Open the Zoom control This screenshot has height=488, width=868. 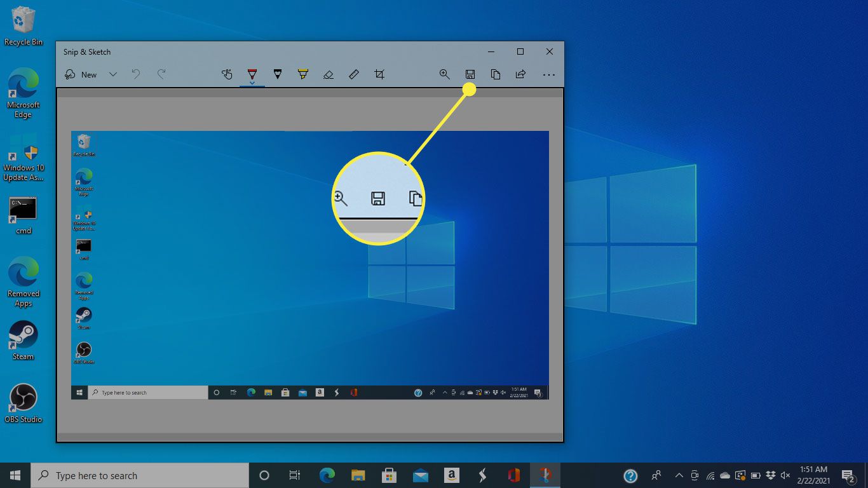[445, 74]
